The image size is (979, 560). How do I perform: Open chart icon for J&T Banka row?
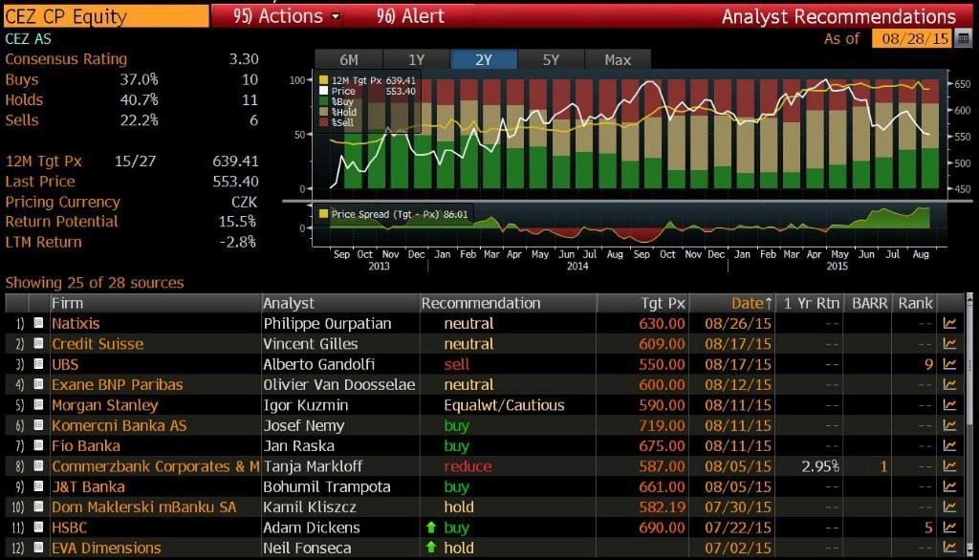coord(949,487)
